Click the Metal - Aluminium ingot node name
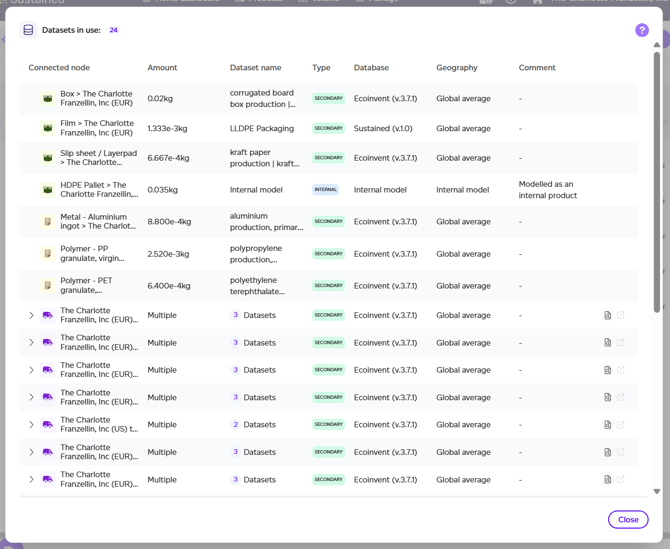The height and width of the screenshot is (549, 670). tap(98, 221)
